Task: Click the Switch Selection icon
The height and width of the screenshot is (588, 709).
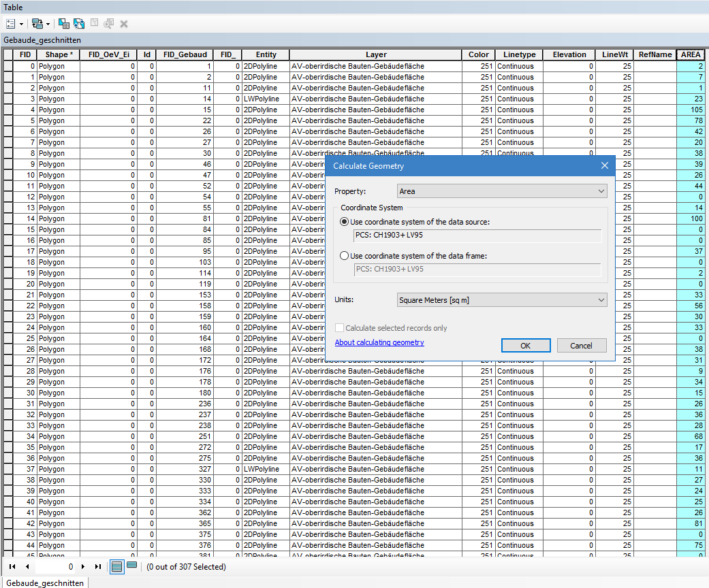Action: tap(79, 24)
